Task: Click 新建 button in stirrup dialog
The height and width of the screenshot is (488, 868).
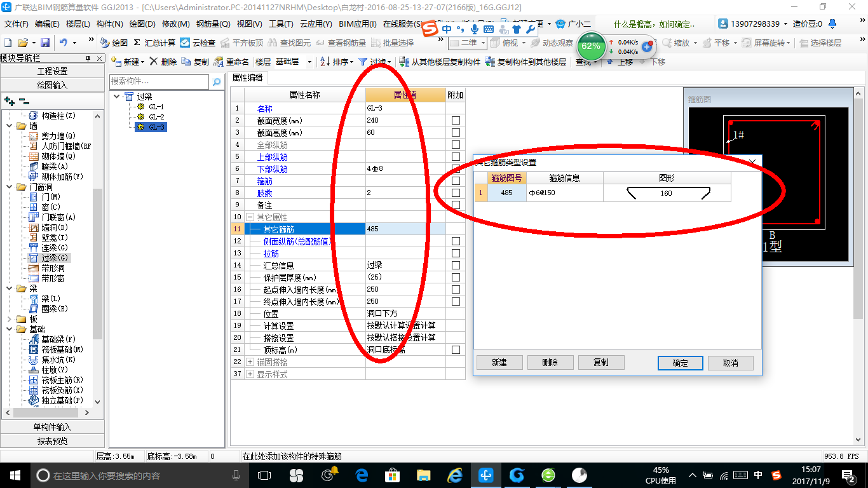Action: [x=499, y=362]
